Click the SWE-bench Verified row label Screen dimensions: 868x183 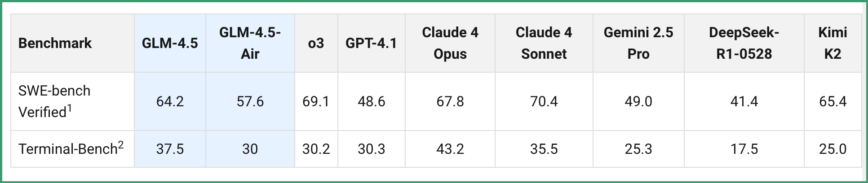coord(54,101)
